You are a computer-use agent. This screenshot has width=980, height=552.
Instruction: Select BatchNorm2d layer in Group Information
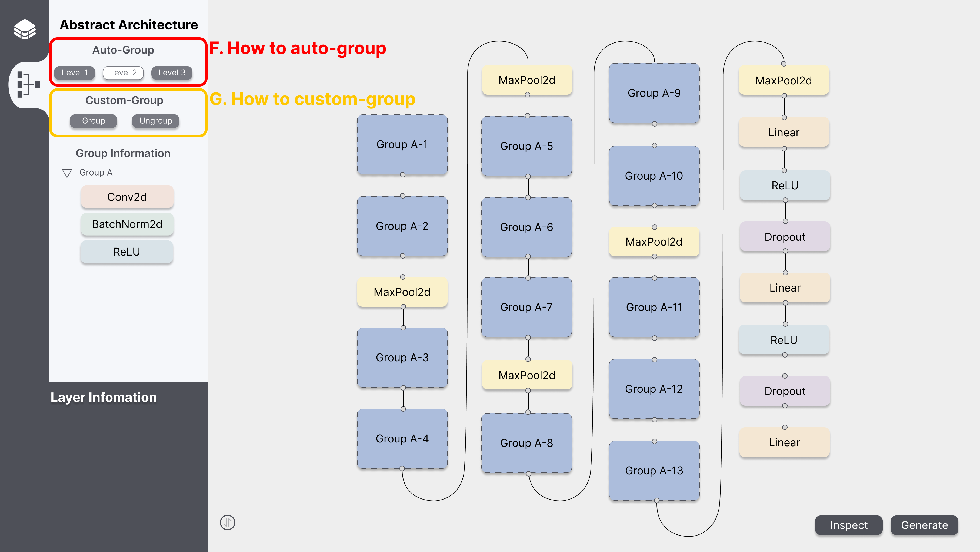(x=127, y=224)
